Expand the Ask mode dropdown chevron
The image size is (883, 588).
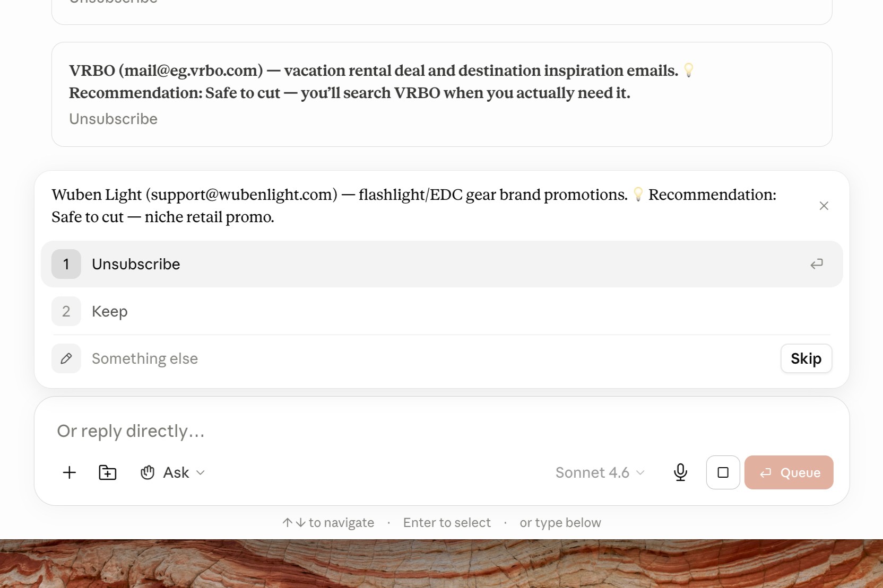[201, 472]
